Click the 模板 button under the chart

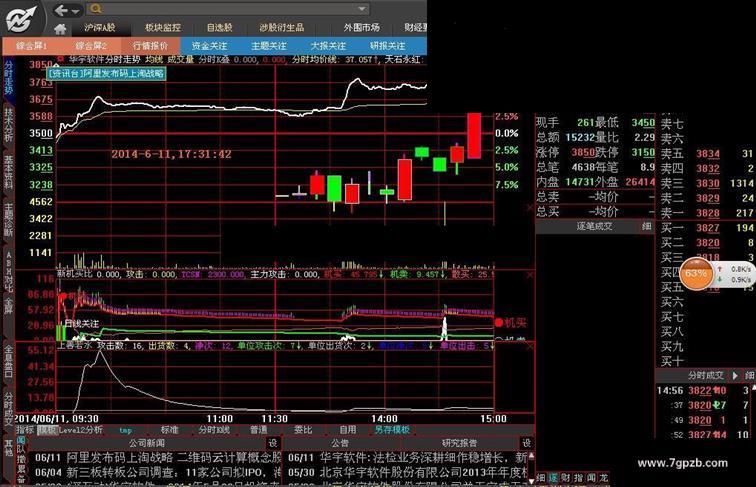[47, 430]
